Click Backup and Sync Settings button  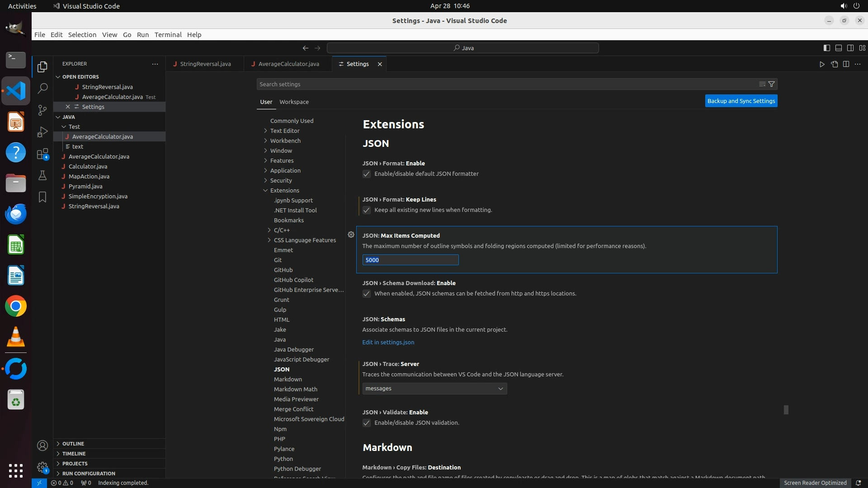tap(741, 101)
